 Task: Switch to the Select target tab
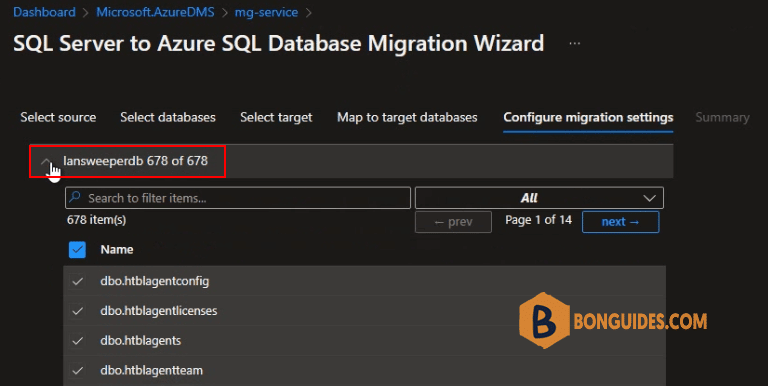tap(276, 118)
